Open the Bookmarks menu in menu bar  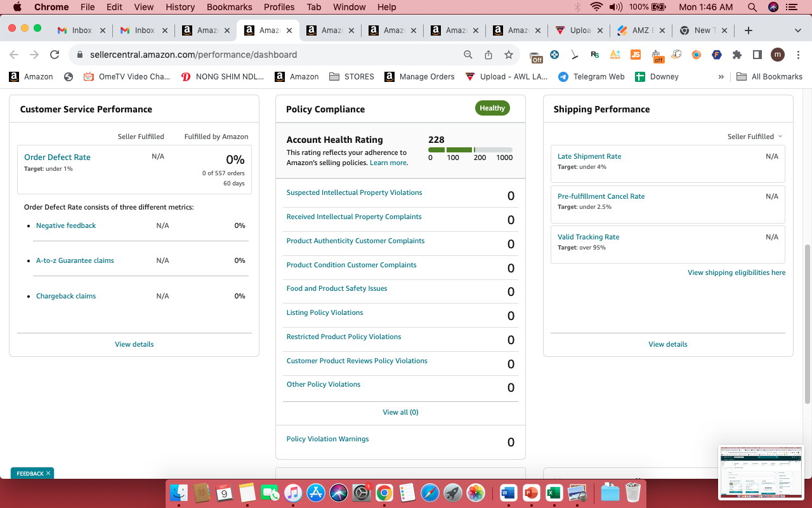(230, 7)
